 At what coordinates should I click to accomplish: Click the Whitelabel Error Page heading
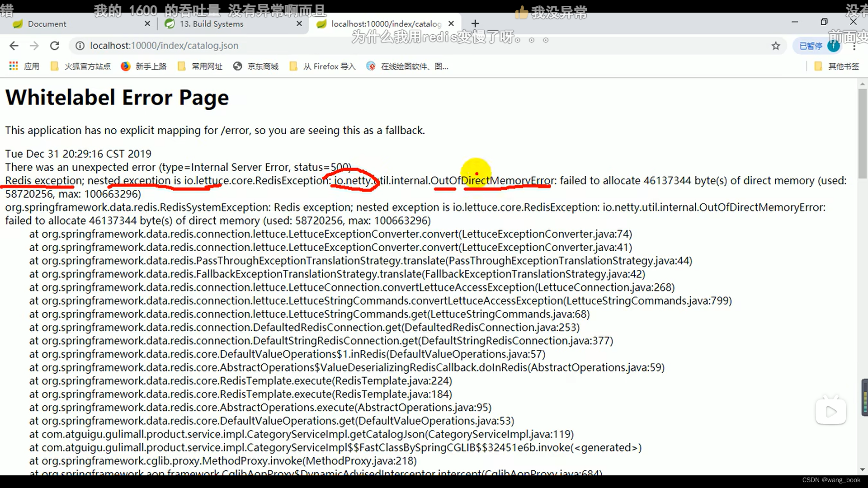point(117,98)
